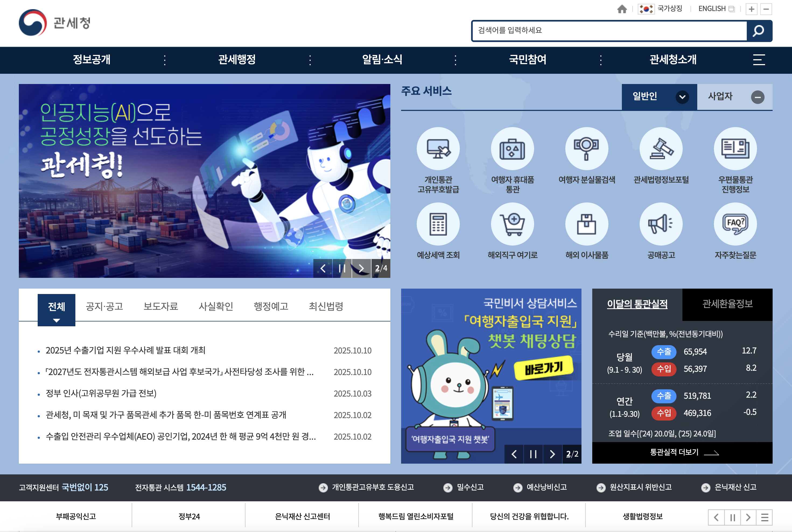Open the FAQ speech bubble icon
This screenshot has height=532, width=792.
pos(735,224)
